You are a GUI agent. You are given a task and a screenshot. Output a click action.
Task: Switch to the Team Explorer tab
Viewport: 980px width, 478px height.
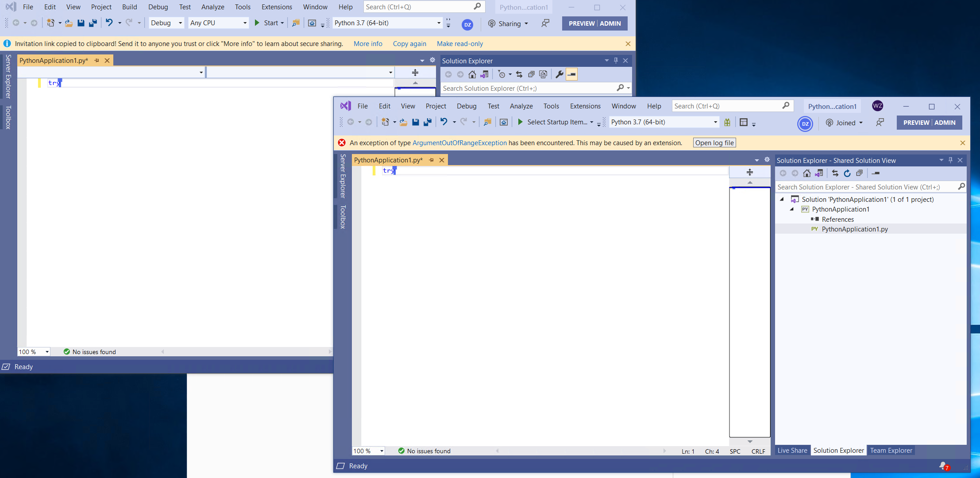coord(891,450)
